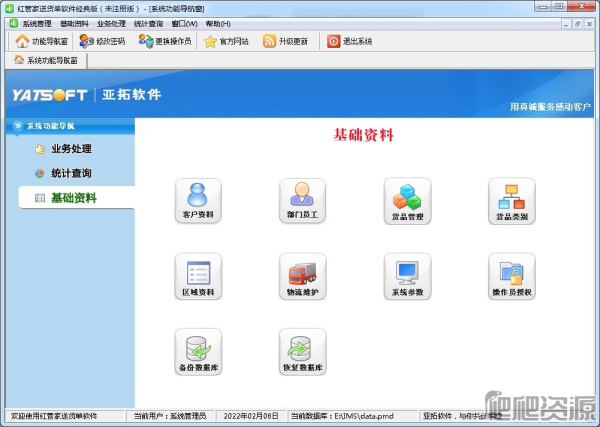
Task: Click status bar 当前用户：系统管理员
Action: (170, 416)
